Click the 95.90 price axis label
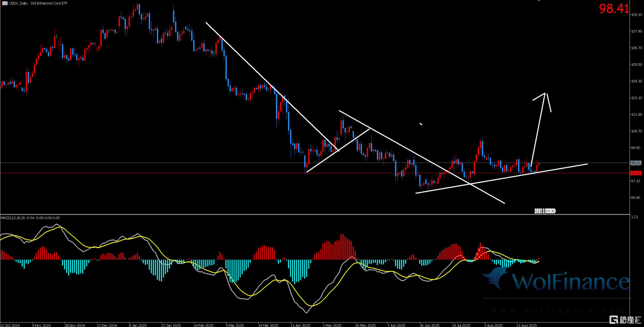644x327 pixels. tap(636, 198)
